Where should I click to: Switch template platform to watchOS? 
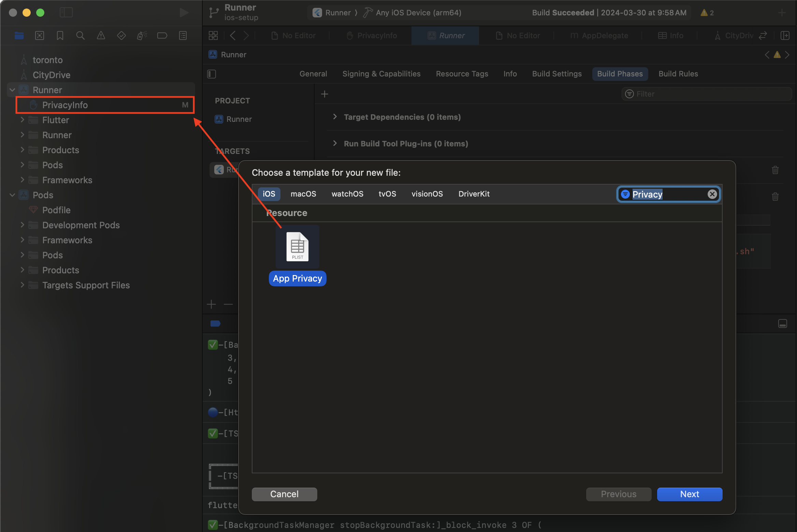(x=347, y=194)
